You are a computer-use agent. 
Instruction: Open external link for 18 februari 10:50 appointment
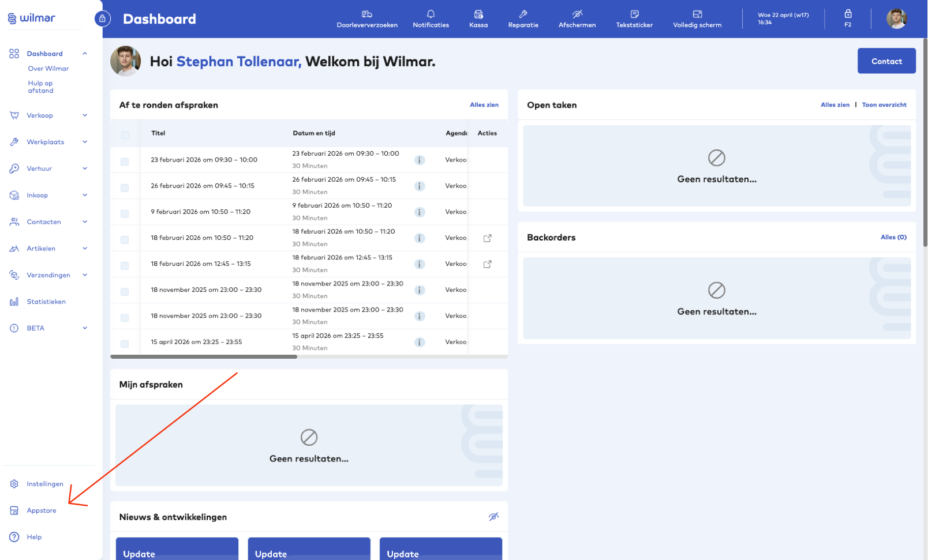point(487,238)
